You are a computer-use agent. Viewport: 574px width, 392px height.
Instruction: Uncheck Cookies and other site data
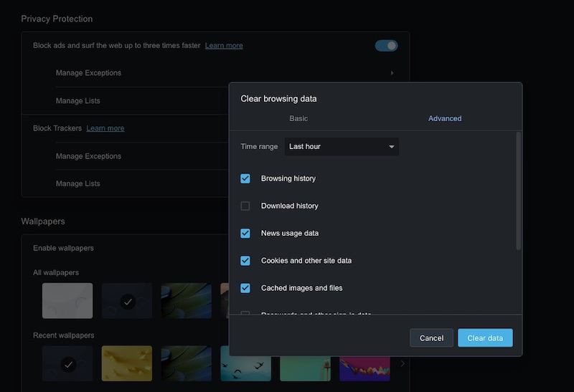click(245, 261)
